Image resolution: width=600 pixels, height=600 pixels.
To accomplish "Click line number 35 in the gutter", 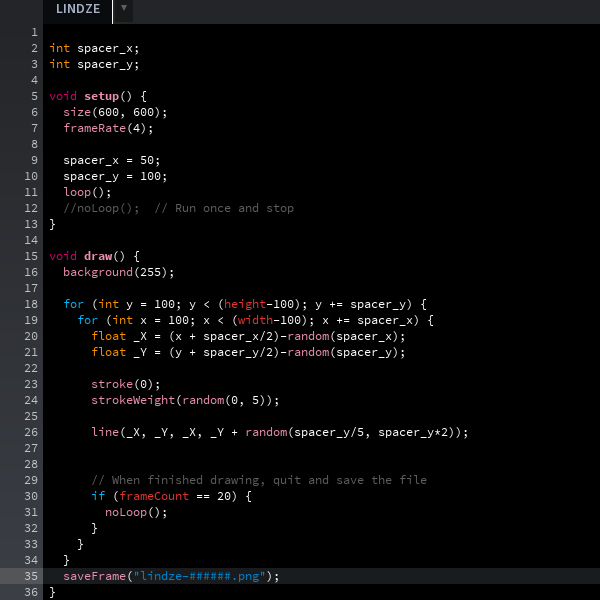I will pyautogui.click(x=31, y=576).
